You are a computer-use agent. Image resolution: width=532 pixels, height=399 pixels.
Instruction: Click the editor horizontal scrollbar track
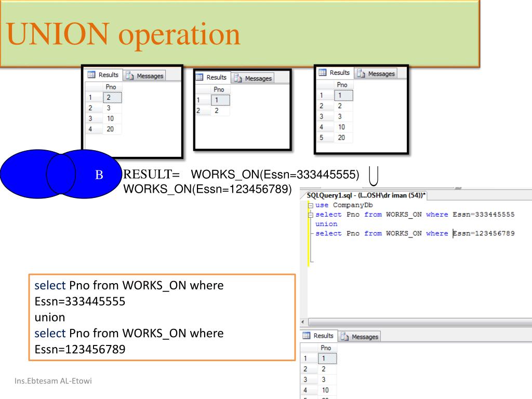(x=420, y=322)
